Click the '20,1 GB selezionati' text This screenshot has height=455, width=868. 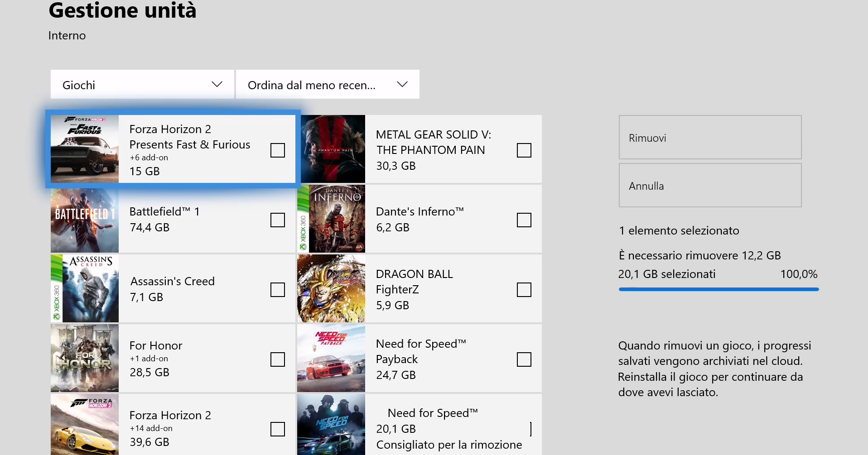click(667, 274)
